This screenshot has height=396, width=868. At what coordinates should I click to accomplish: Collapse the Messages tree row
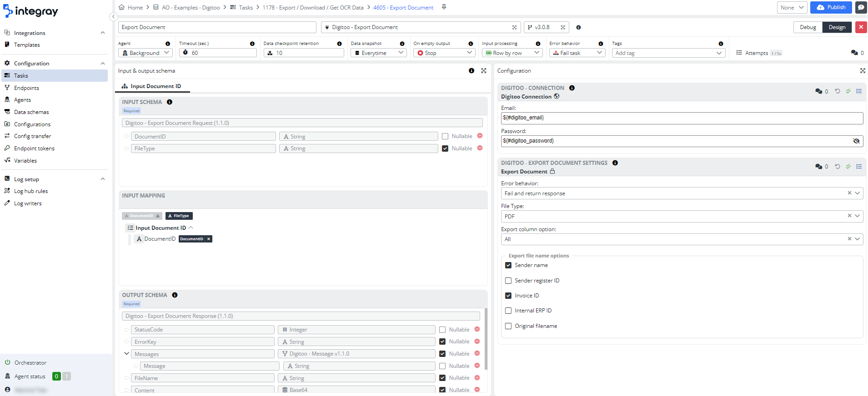click(x=126, y=354)
